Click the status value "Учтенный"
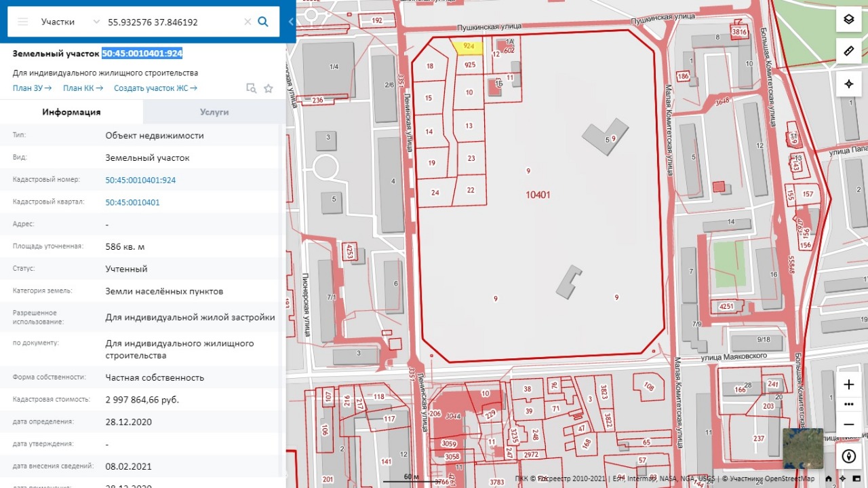868x488 pixels. [x=126, y=269]
